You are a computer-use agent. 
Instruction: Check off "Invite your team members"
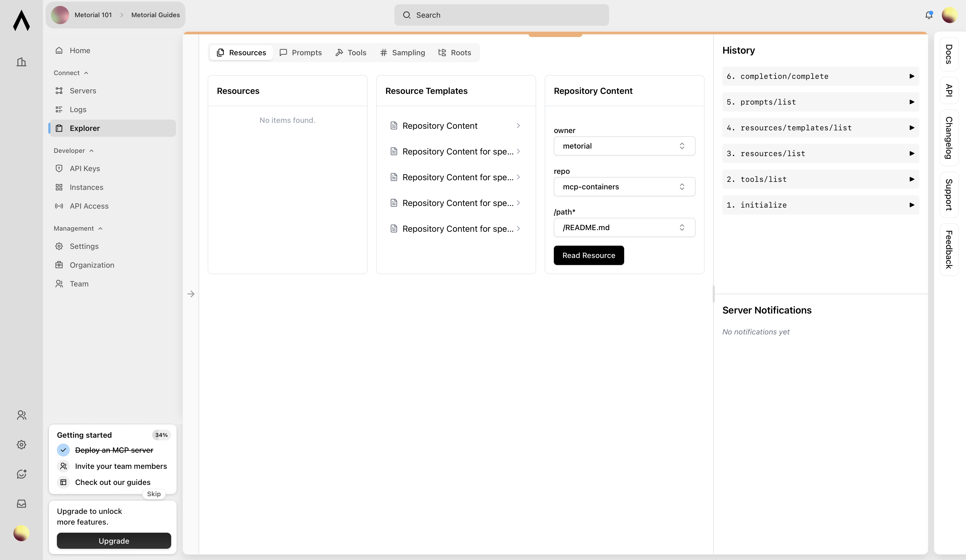64,466
